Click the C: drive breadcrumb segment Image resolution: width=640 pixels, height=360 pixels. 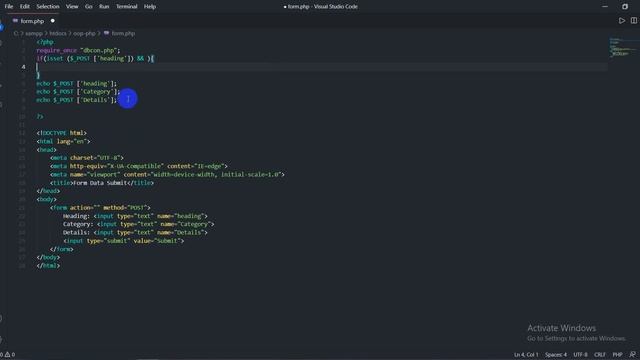coord(16,33)
